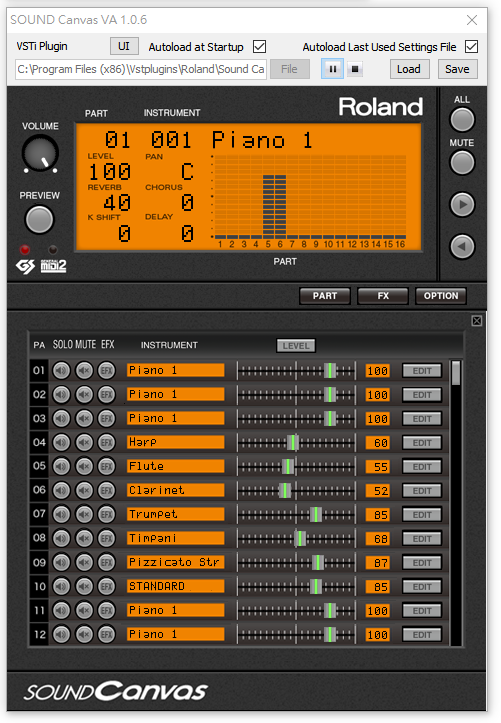Edit the STANDARD part 10

click(422, 587)
